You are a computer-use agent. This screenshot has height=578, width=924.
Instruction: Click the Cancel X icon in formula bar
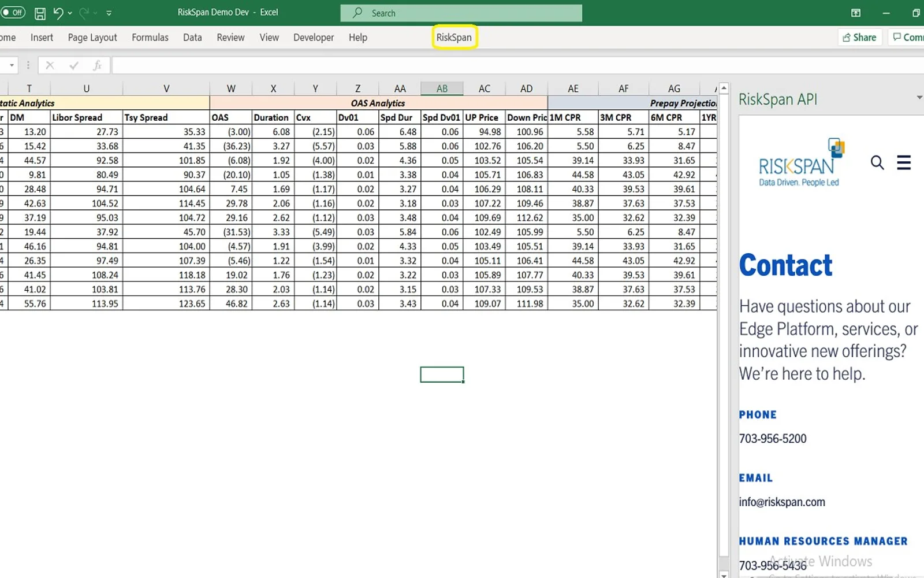coord(50,65)
